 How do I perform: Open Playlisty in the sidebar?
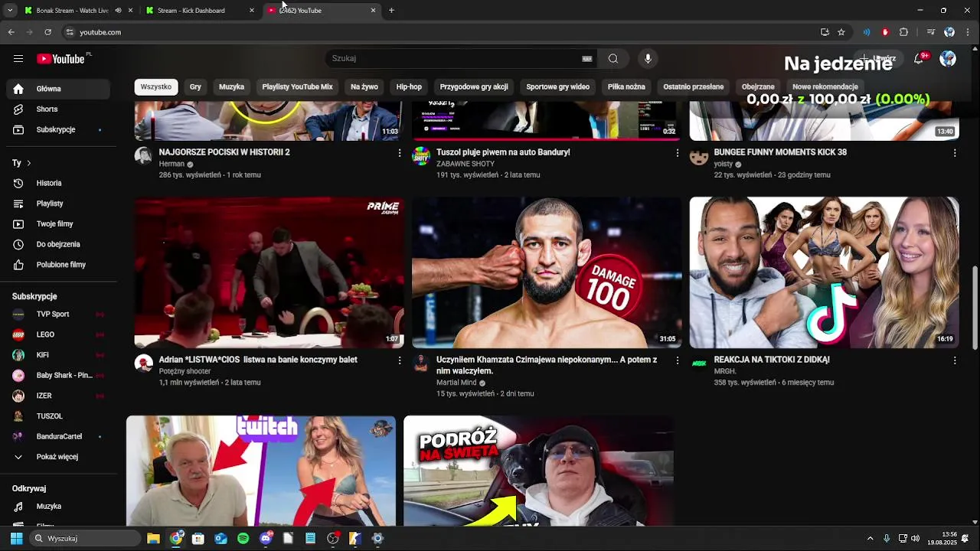tap(58, 204)
